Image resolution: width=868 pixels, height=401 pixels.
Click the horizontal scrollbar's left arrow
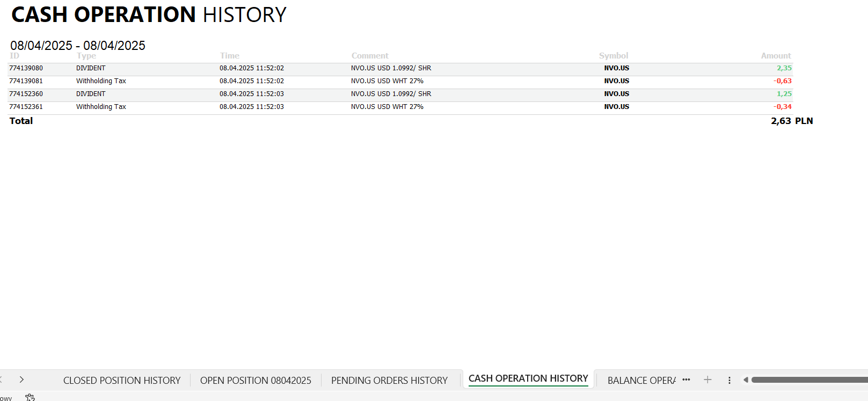click(746, 380)
